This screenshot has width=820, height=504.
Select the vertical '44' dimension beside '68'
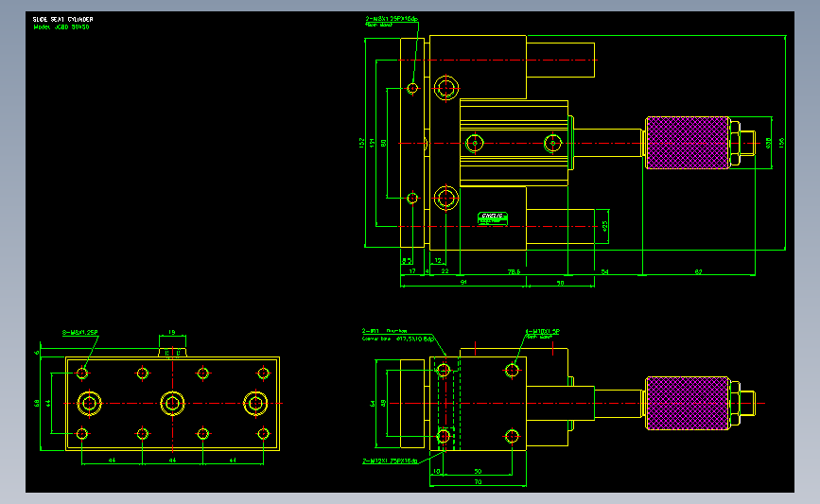pos(48,403)
